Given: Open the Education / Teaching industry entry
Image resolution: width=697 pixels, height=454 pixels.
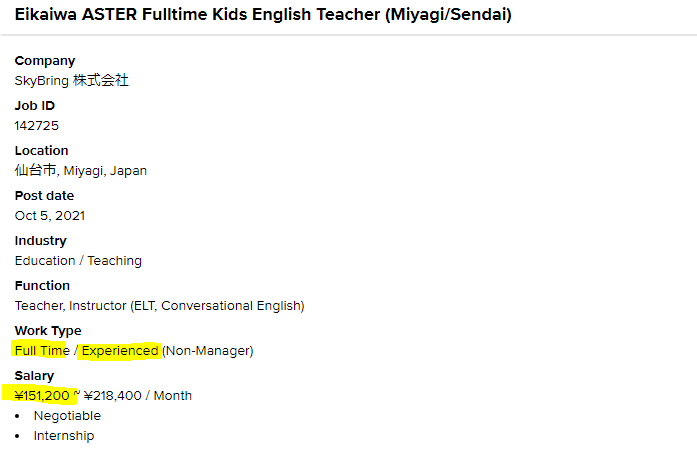Looking at the screenshot, I should [78, 261].
